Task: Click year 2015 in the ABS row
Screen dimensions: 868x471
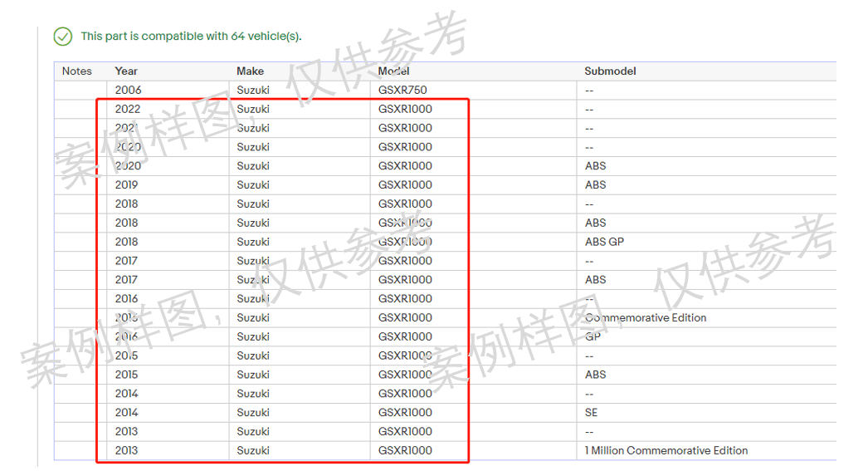Action: click(127, 375)
